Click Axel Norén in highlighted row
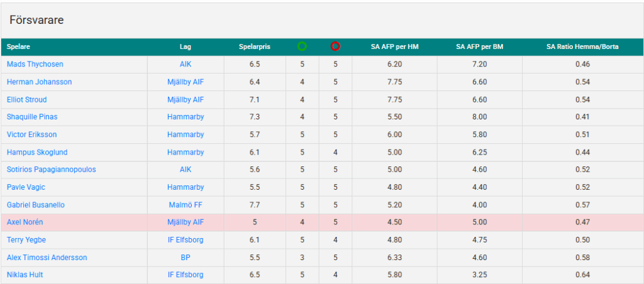The width and height of the screenshot is (644, 284). point(25,222)
